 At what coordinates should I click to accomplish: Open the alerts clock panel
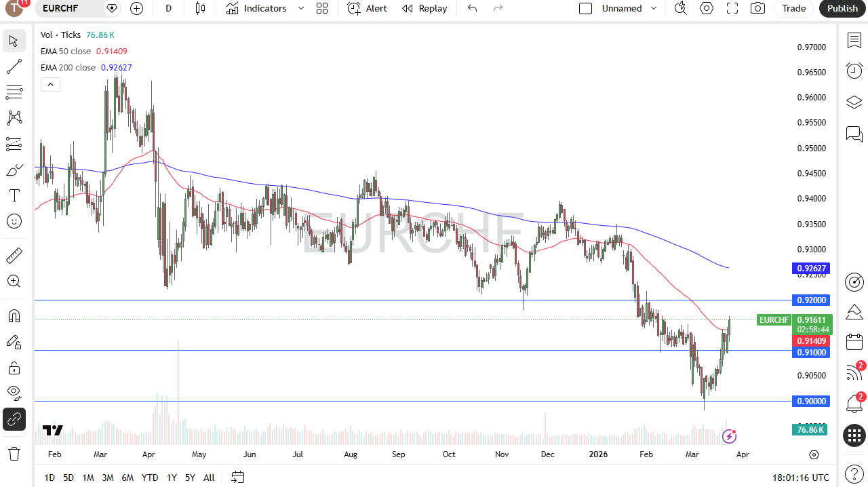point(854,71)
